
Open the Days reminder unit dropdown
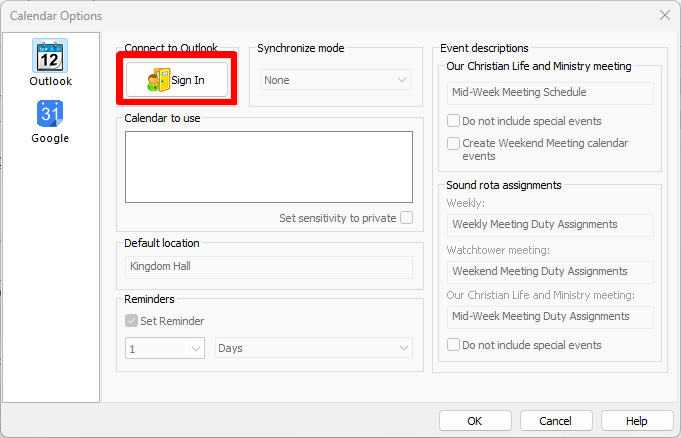[314, 348]
